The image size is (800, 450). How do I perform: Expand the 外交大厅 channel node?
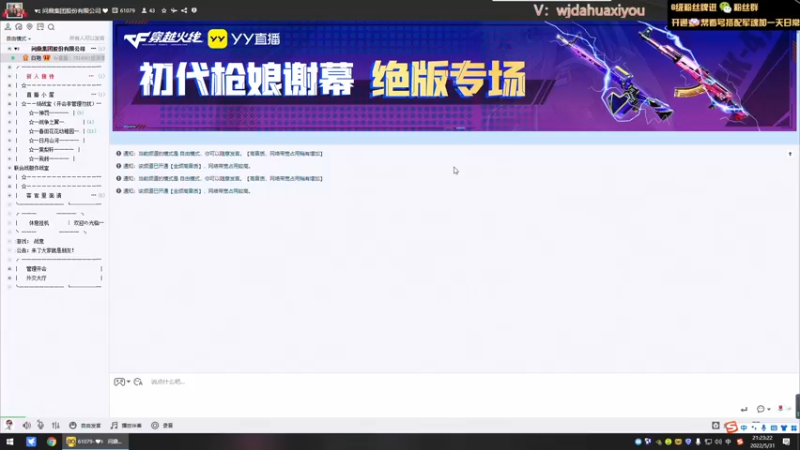tap(9, 278)
